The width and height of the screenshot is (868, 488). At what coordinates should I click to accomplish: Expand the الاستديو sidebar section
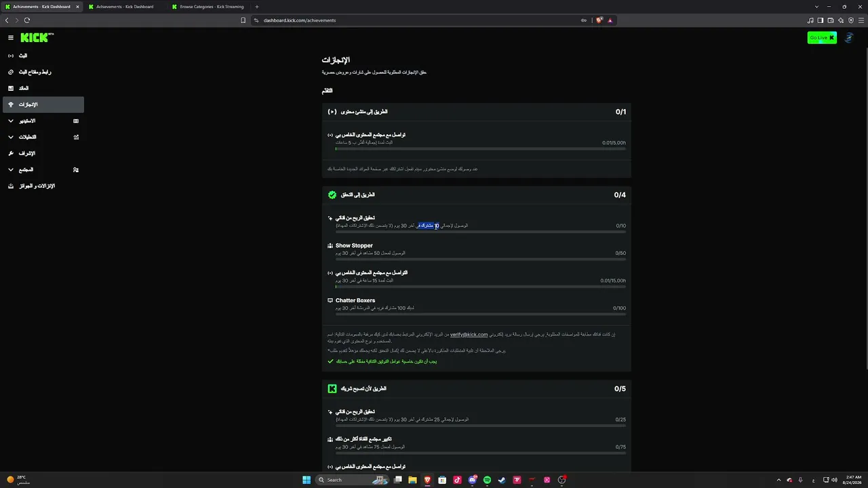(x=43, y=121)
